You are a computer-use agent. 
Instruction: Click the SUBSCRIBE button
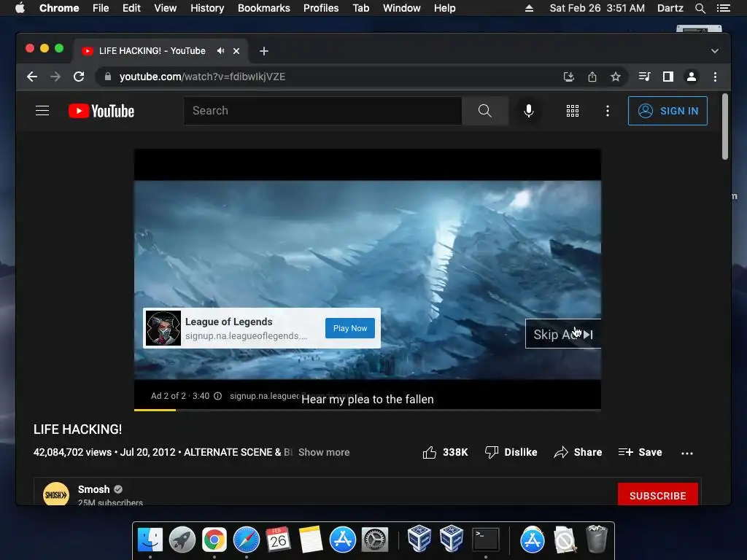(657, 495)
